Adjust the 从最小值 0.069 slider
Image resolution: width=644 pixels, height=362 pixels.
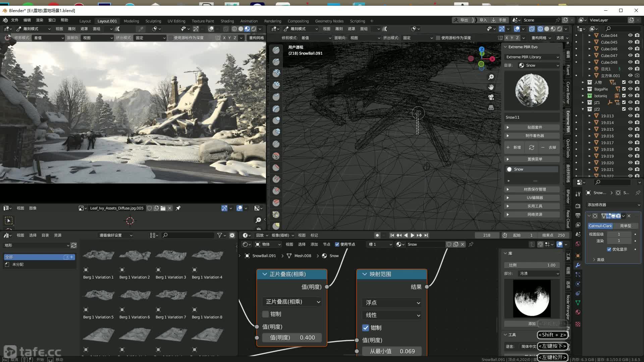click(392, 351)
